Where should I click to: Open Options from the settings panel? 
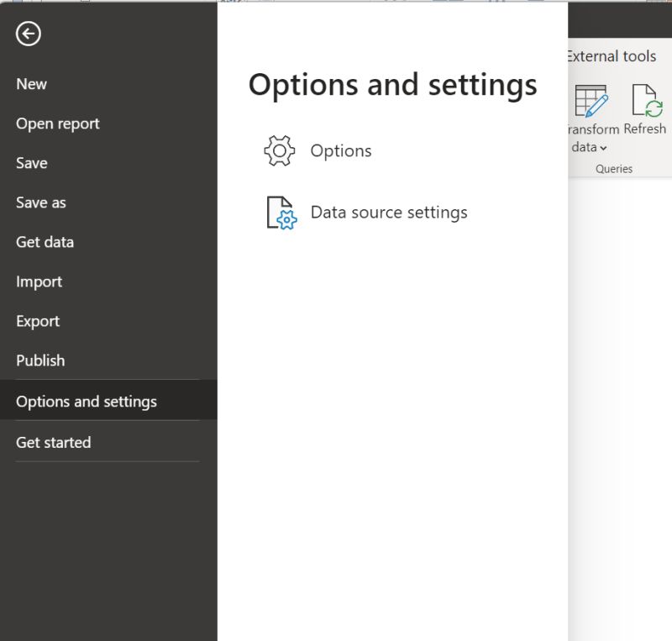pyautogui.click(x=341, y=150)
